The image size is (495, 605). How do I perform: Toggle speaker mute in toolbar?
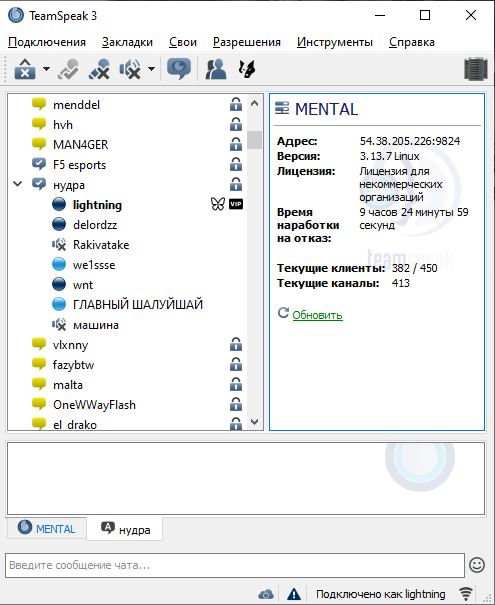click(x=130, y=69)
